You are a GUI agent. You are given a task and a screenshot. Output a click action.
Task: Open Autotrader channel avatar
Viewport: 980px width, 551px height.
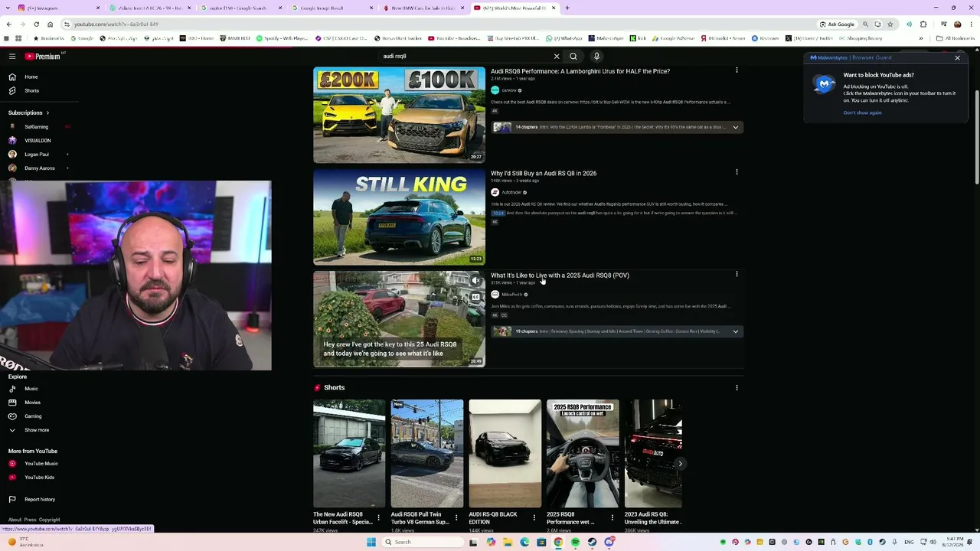click(x=495, y=192)
